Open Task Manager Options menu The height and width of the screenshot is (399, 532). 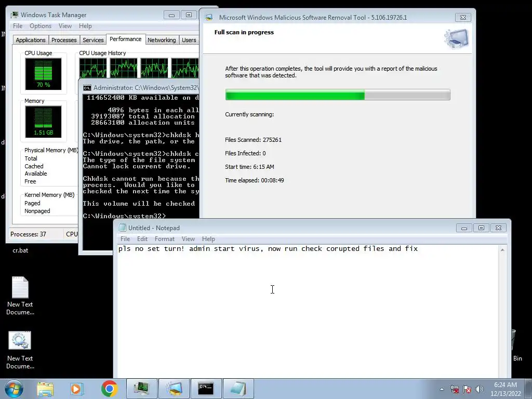(x=41, y=26)
